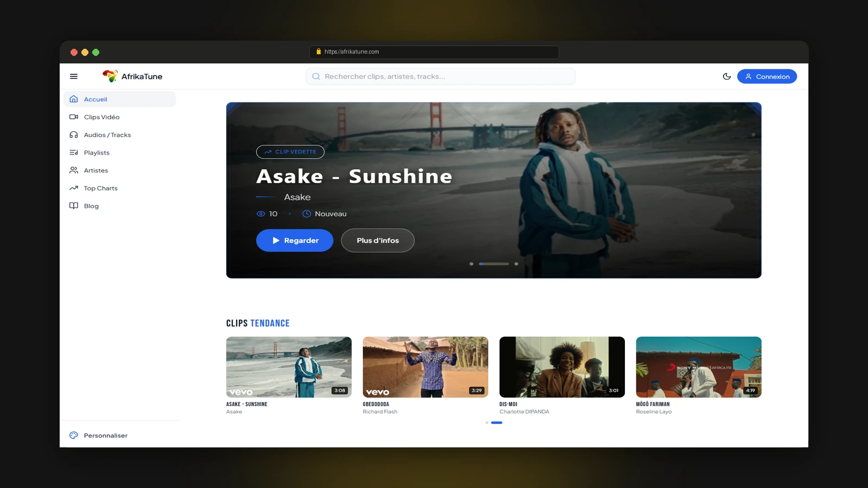This screenshot has height=488, width=868.
Task: Click the views eye icon
Action: [261, 214]
